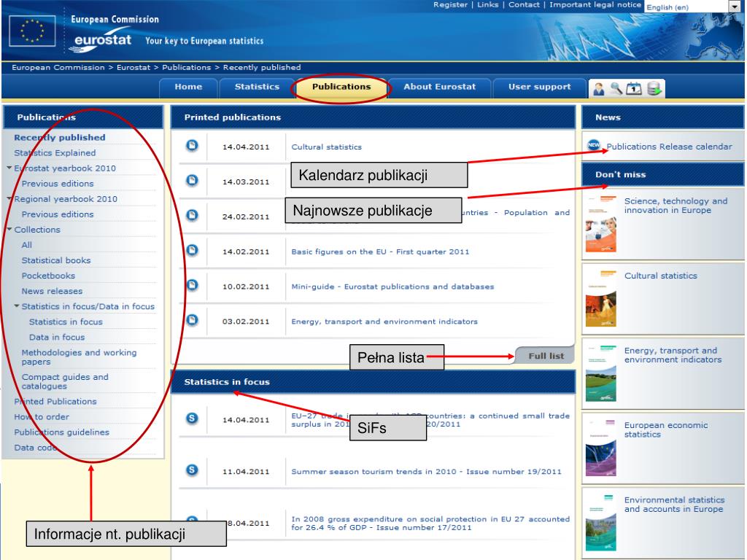Open the release calendar icon in toolbar
Viewport: 747px width, 560px height.
click(x=634, y=88)
